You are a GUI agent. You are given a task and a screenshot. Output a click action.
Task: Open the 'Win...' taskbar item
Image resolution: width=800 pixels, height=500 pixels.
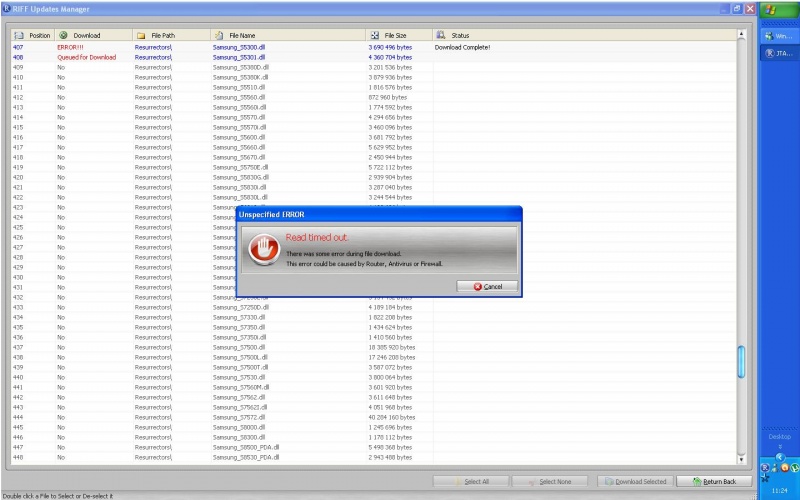[x=780, y=36]
